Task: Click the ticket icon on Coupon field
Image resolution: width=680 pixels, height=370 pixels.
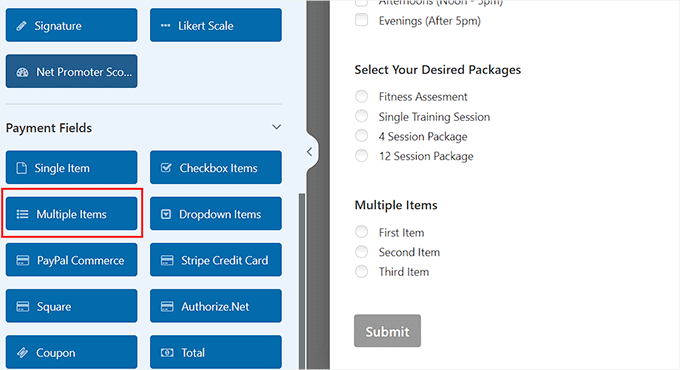Action: [x=23, y=353]
